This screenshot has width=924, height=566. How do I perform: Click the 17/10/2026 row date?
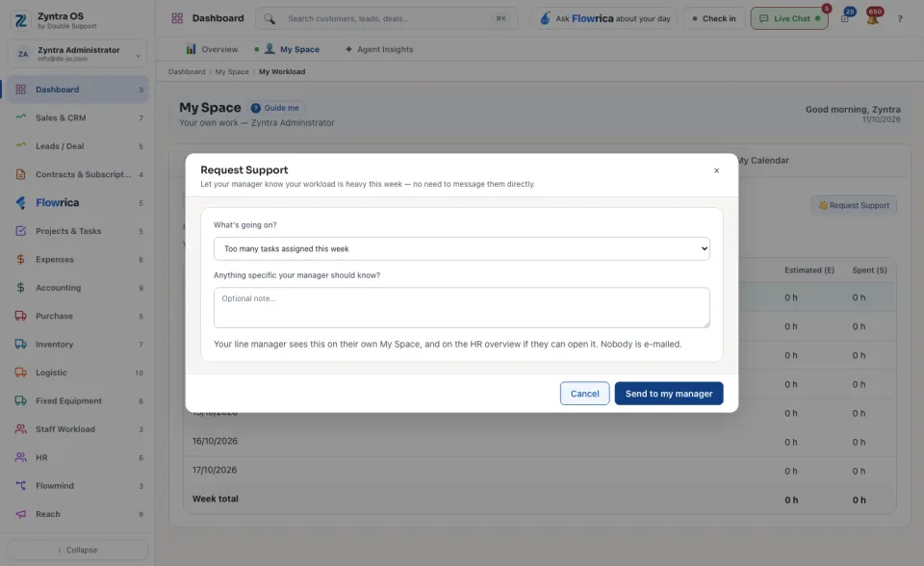pyautogui.click(x=215, y=470)
